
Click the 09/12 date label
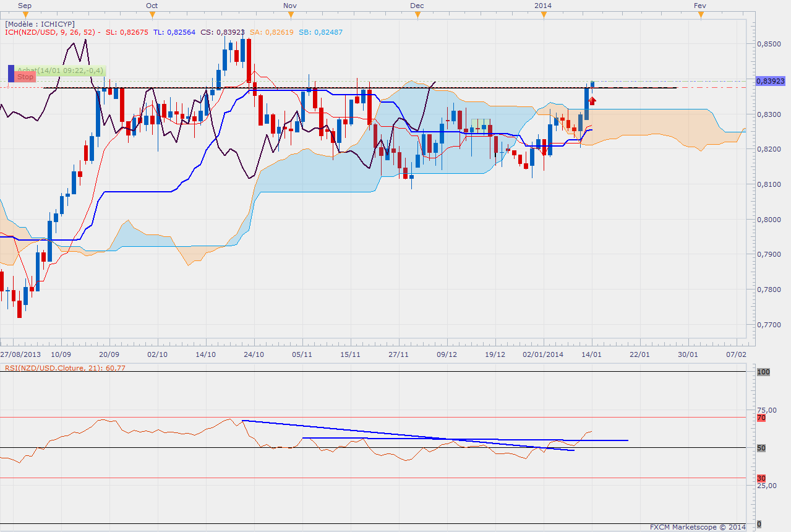click(x=447, y=354)
